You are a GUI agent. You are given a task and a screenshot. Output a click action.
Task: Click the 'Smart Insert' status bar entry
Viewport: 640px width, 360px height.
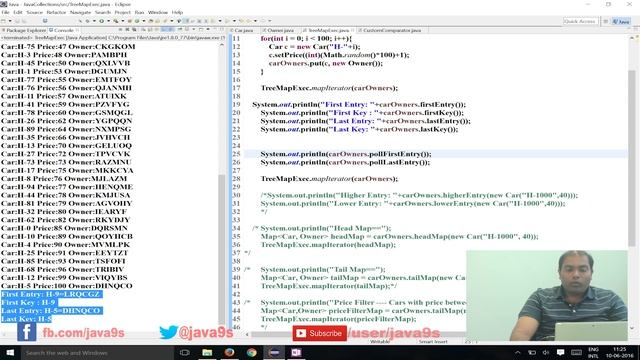433,342
